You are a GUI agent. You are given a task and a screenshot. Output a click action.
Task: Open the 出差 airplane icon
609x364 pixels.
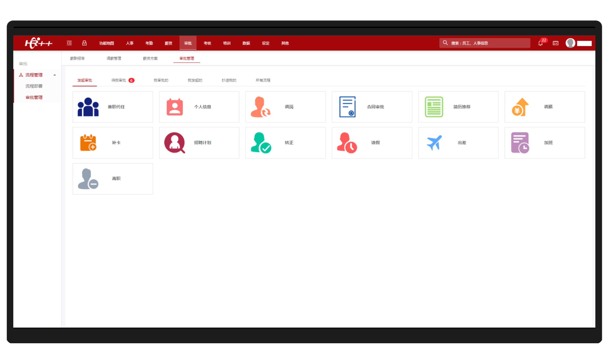point(434,143)
